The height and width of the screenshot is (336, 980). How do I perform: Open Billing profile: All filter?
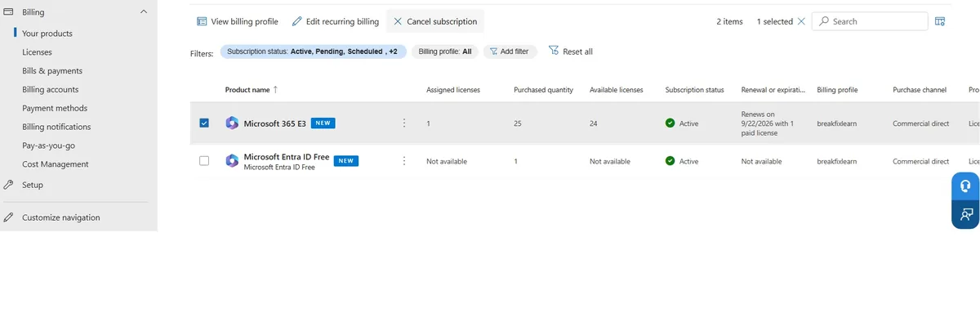click(x=445, y=52)
